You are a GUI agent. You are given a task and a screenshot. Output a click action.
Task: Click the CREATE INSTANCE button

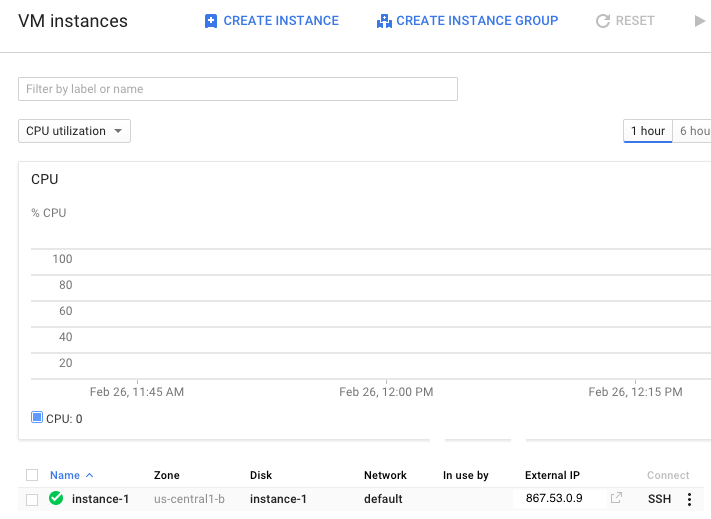point(280,21)
